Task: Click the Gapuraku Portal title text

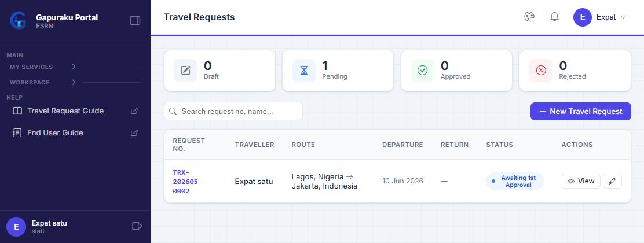Action: (x=67, y=18)
